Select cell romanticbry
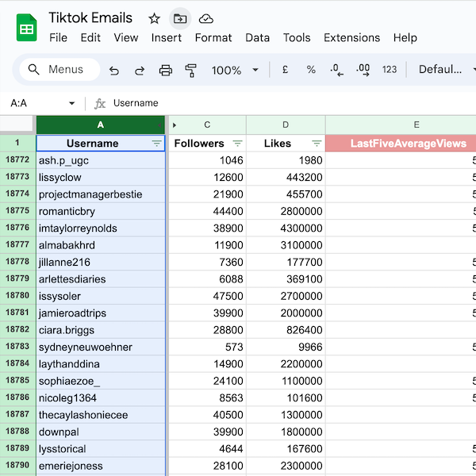 (101, 211)
